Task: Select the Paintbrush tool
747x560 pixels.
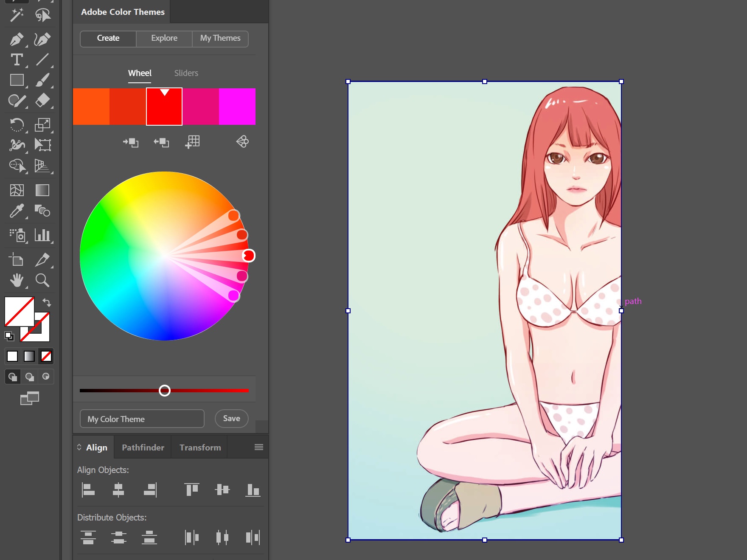Action: tap(42, 80)
